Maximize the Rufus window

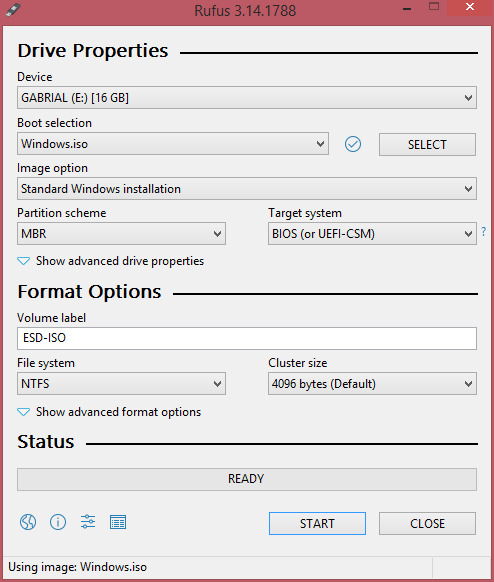(434, 7)
